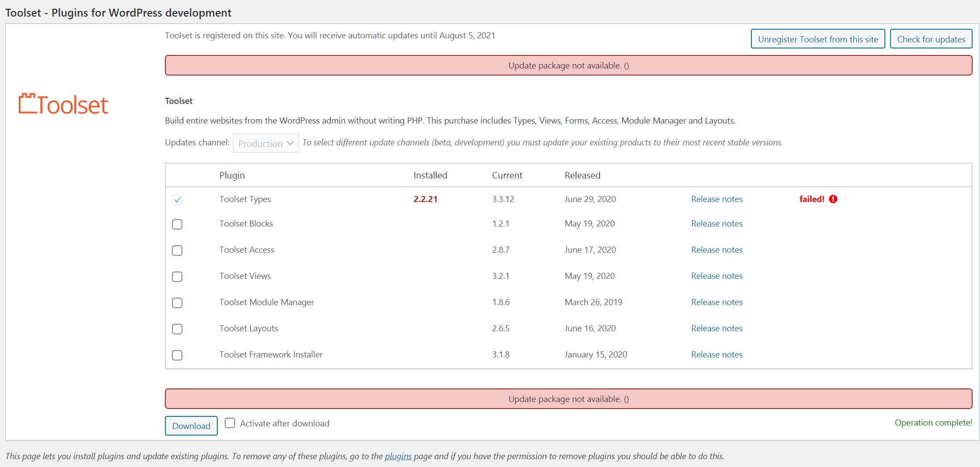Open Release notes for Toolset Module Manager
Screen dimensions: 980x467
click(716, 302)
